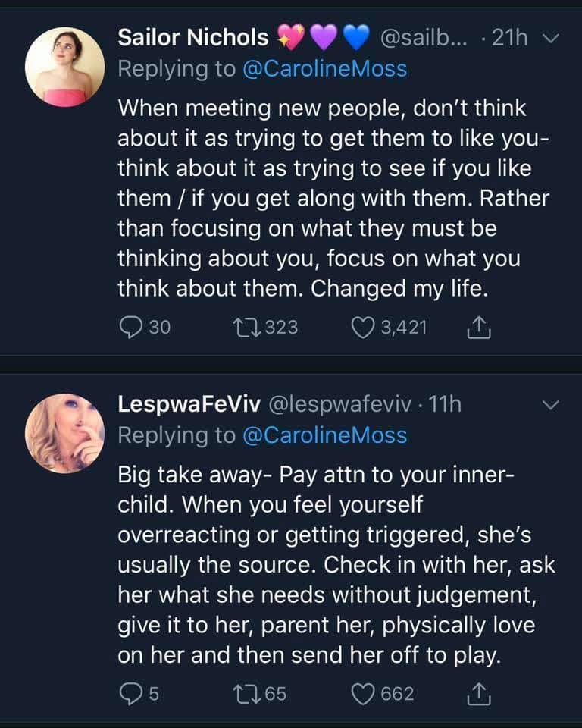Open Sailor Nichols' profile picture
582x728 pixels.
click(65, 67)
